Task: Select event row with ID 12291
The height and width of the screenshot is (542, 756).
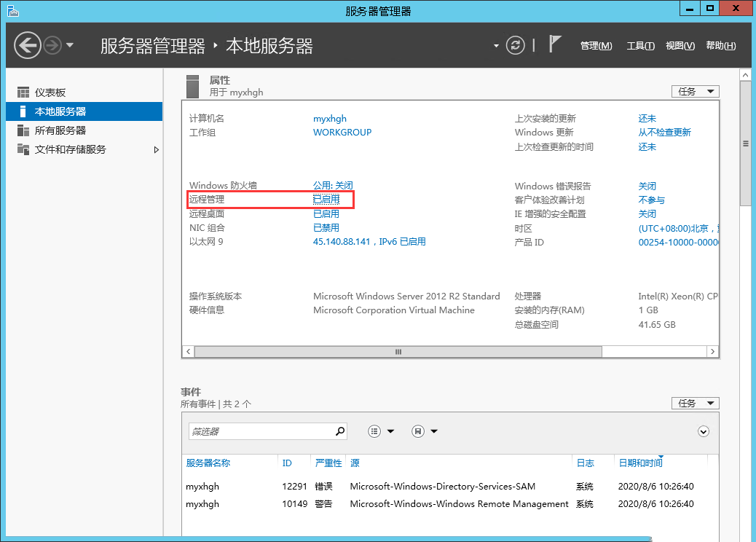Action: pyautogui.click(x=450, y=486)
